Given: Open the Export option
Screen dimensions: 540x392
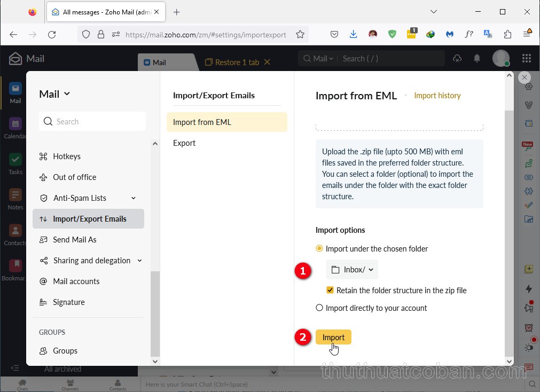Looking at the screenshot, I should (184, 143).
